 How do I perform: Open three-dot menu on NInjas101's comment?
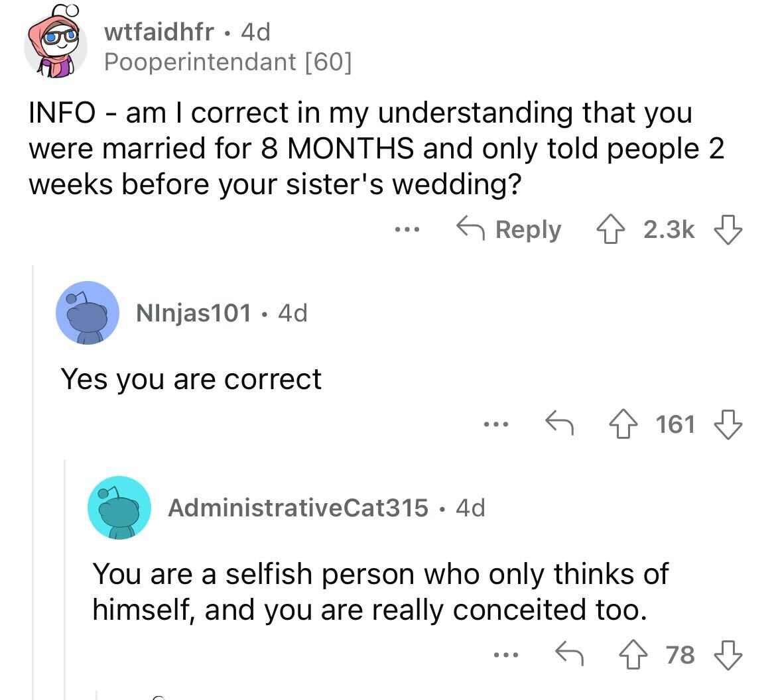pos(496,424)
